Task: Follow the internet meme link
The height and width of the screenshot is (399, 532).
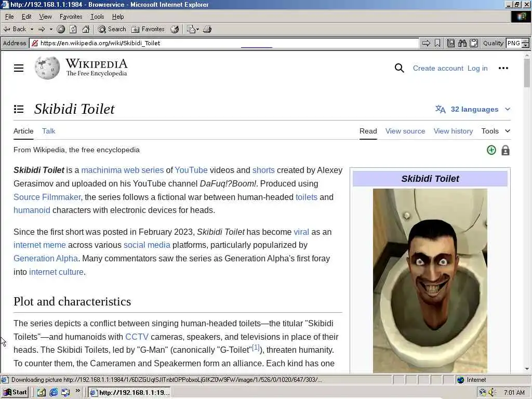Action: 39,245
